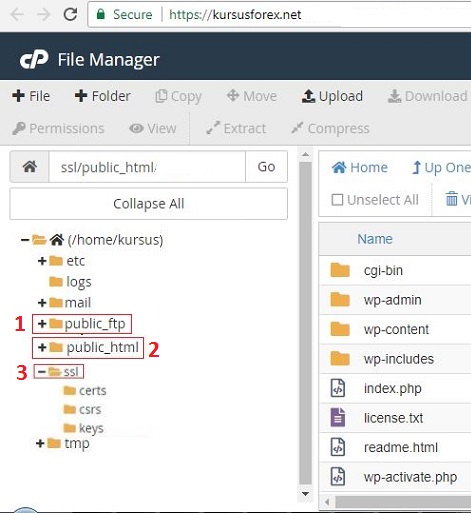Viewport: 471px width, 513px height.
Task: Expand the public_html tree folder
Action: tap(42, 347)
